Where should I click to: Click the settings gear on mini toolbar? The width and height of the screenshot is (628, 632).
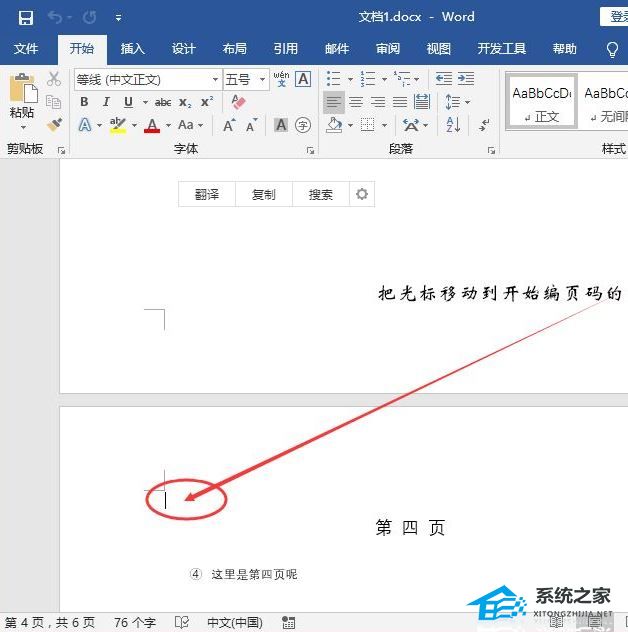coord(362,195)
